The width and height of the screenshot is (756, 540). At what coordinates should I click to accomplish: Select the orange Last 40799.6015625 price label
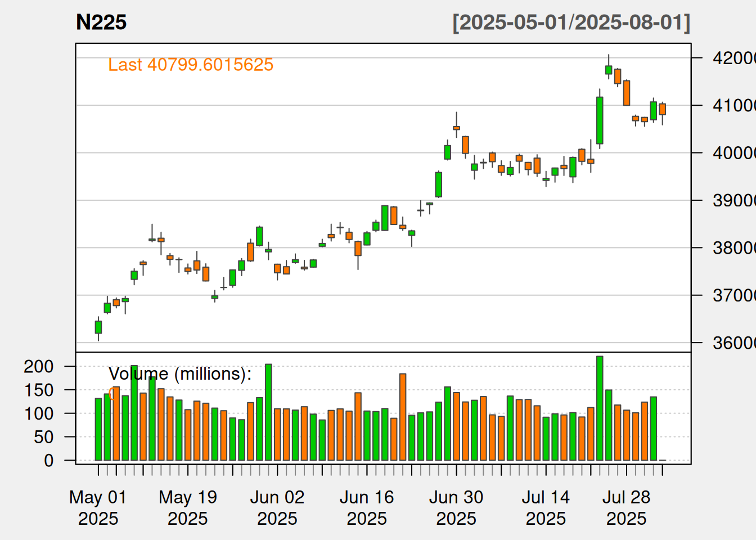[x=191, y=65]
